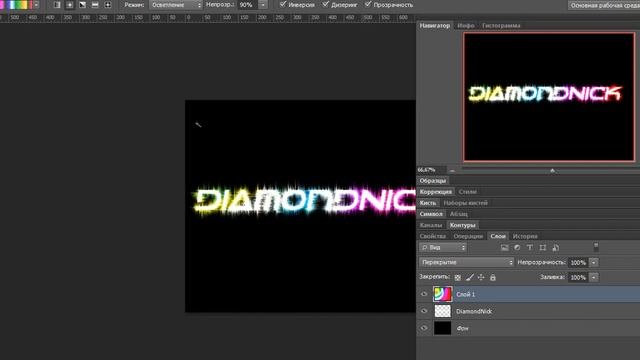This screenshot has height=360, width=640.
Task: Switch to the Контуры tab
Action: (x=462, y=225)
